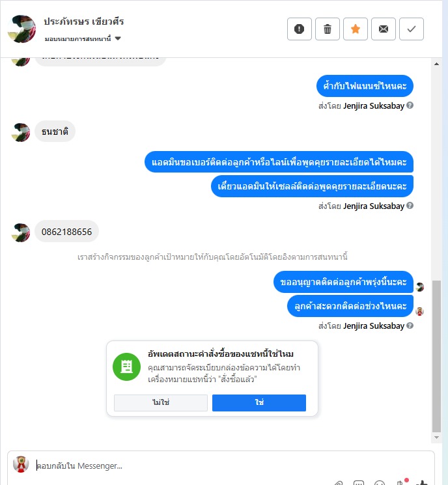Open customer profile picture in header

[x=21, y=29]
